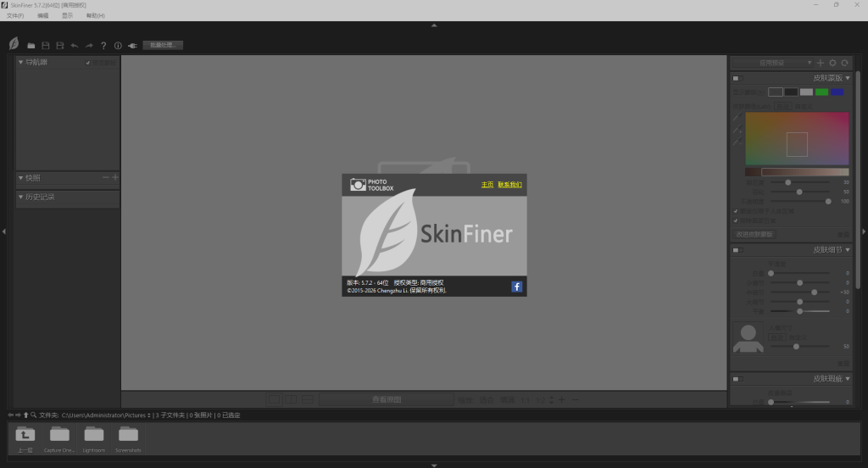Select 自动 under 人像尺寸
868x468 pixels.
point(776,337)
